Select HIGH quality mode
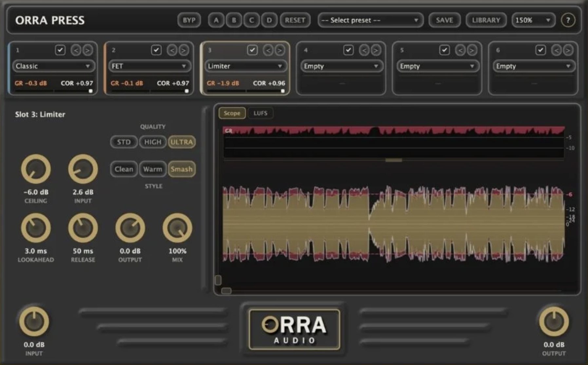The height and width of the screenshot is (365, 588). tap(153, 142)
